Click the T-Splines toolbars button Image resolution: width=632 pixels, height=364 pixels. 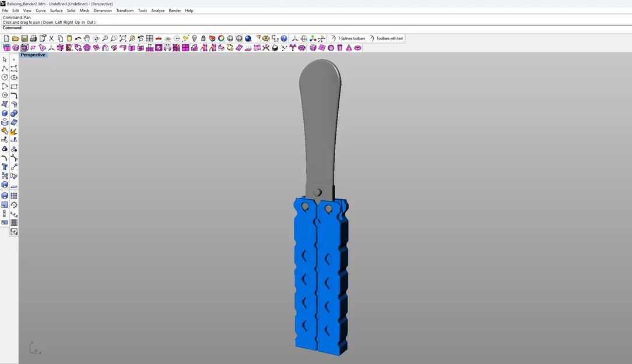pos(347,38)
